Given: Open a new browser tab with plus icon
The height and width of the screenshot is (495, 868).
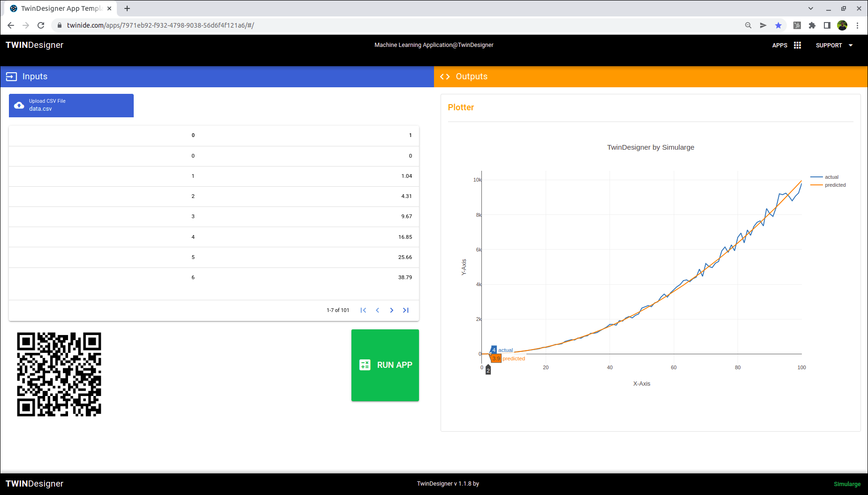Looking at the screenshot, I should [x=127, y=8].
